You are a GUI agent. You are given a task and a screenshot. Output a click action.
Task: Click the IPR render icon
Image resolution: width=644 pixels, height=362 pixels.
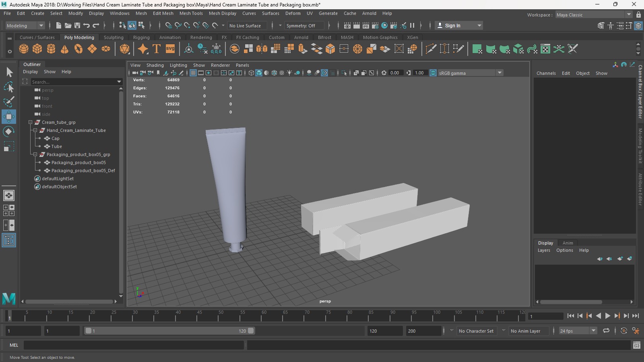(366, 25)
